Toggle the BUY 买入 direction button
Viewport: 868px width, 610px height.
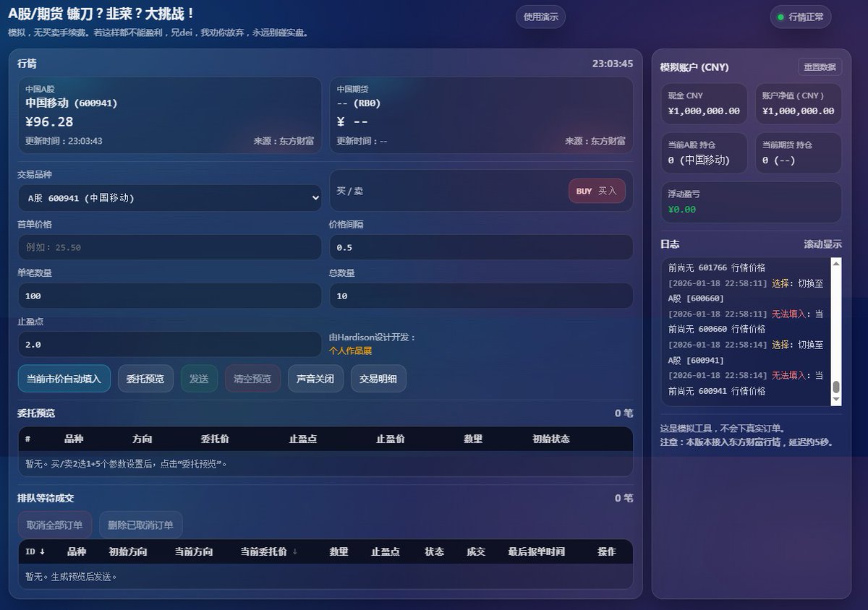[596, 191]
